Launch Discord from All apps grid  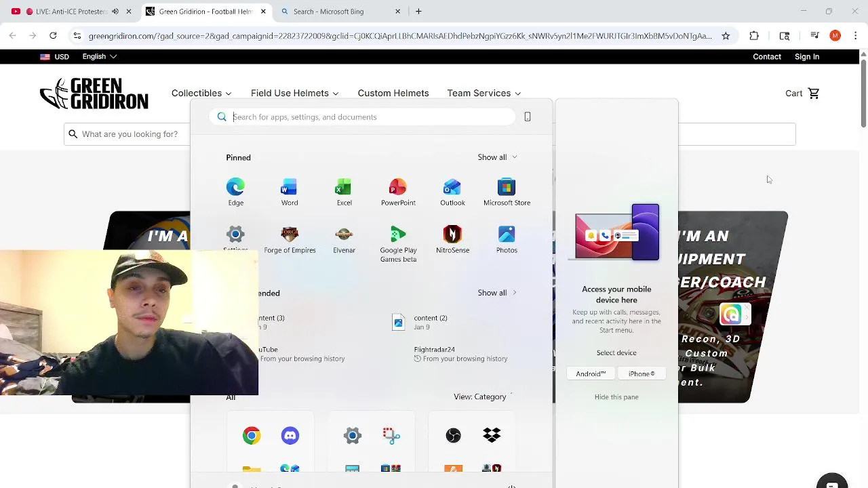coord(290,435)
